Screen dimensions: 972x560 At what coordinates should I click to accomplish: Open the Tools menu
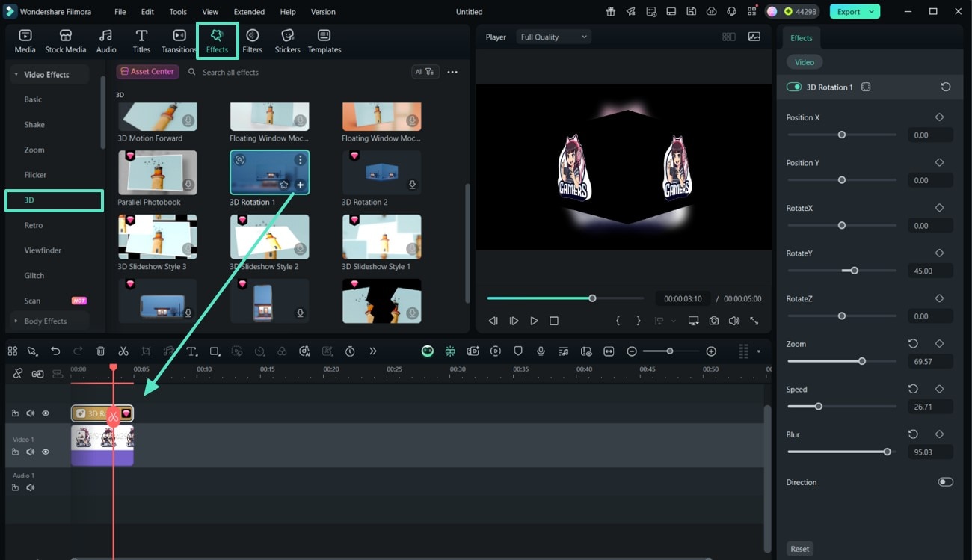tap(178, 12)
